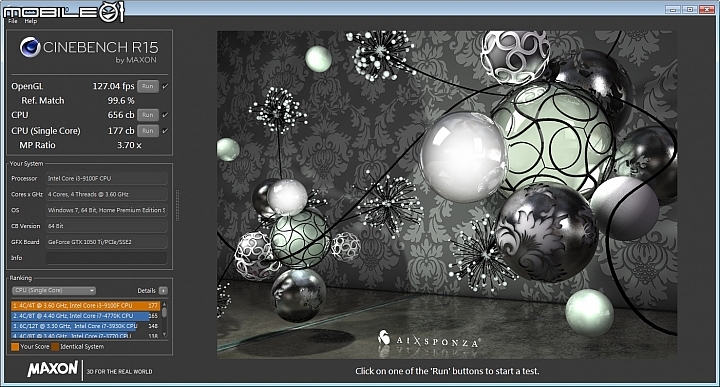The image size is (720, 387).
Task: Open the Help menu
Action: point(31,21)
